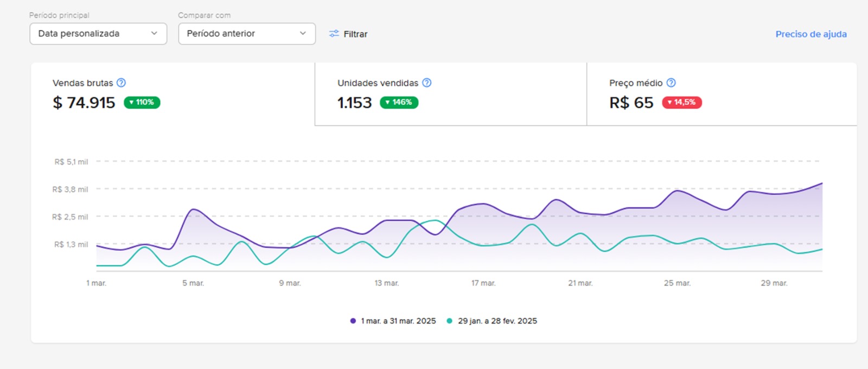Click the help icon beside Preço médio
The width and height of the screenshot is (868, 369).
click(671, 83)
